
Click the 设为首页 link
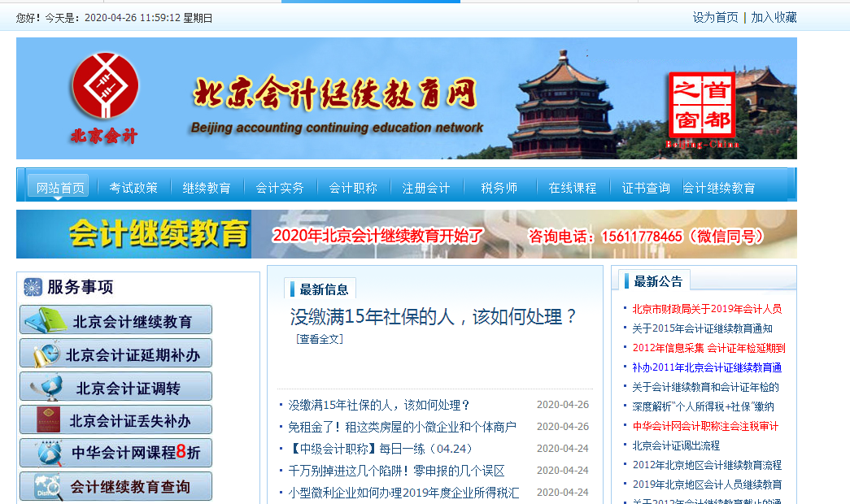click(715, 17)
